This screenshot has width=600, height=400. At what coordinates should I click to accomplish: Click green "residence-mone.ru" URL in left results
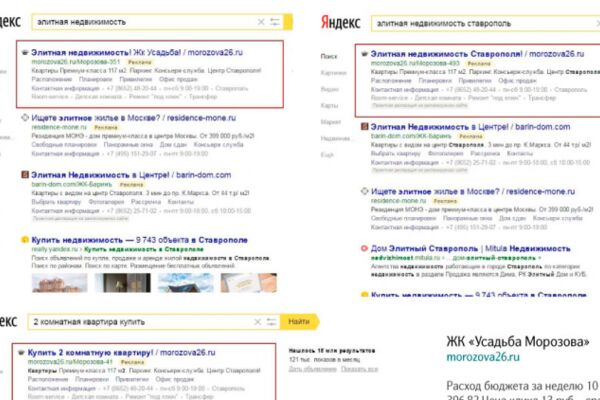pos(59,127)
